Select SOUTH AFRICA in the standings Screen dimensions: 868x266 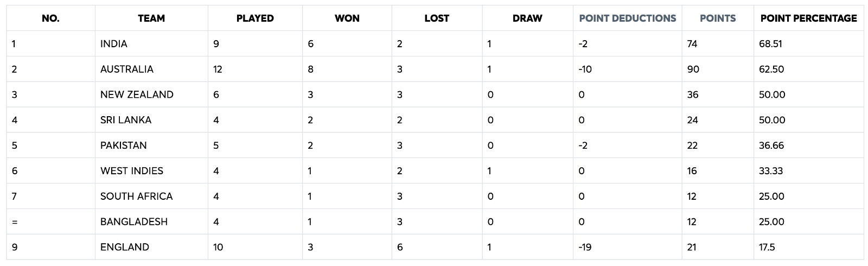pos(137,197)
